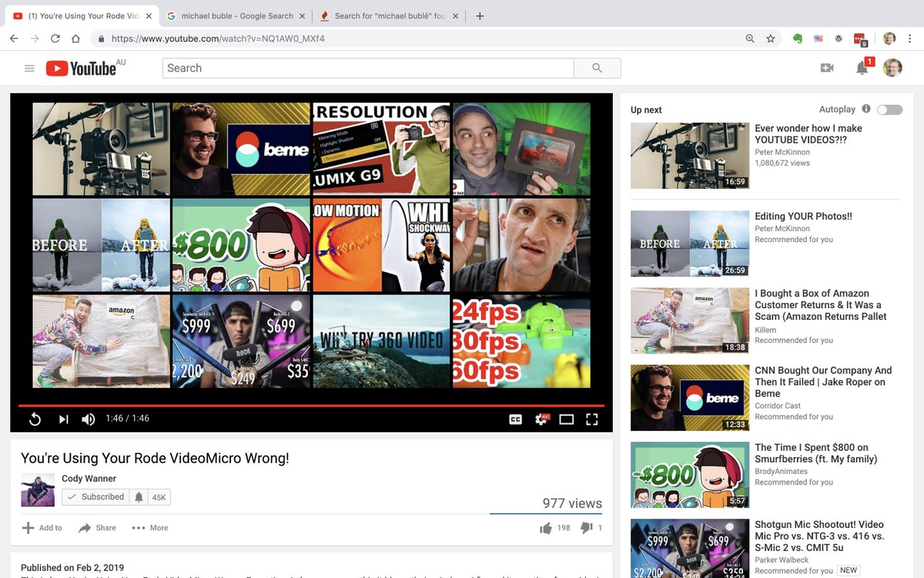The width and height of the screenshot is (924, 578).
Task: Open Chrome three-dot menu
Action: click(x=910, y=38)
